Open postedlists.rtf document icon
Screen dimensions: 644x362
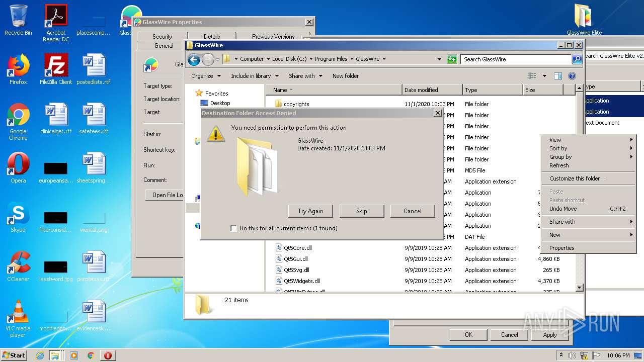94,69
